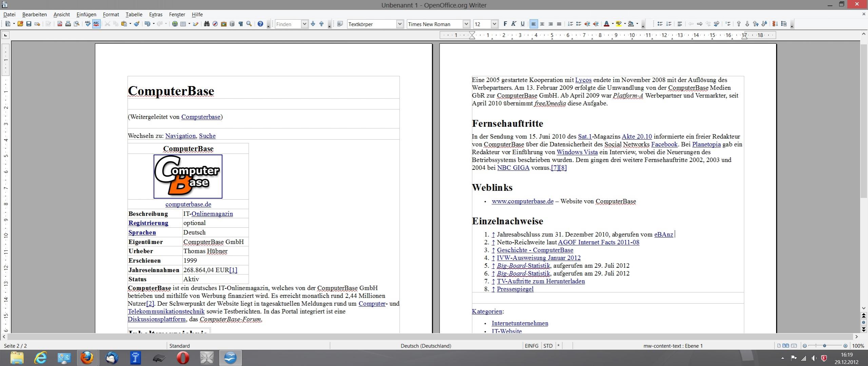Toggle bold formatting F button
Viewport: 868px width, 366px height.
click(505, 24)
